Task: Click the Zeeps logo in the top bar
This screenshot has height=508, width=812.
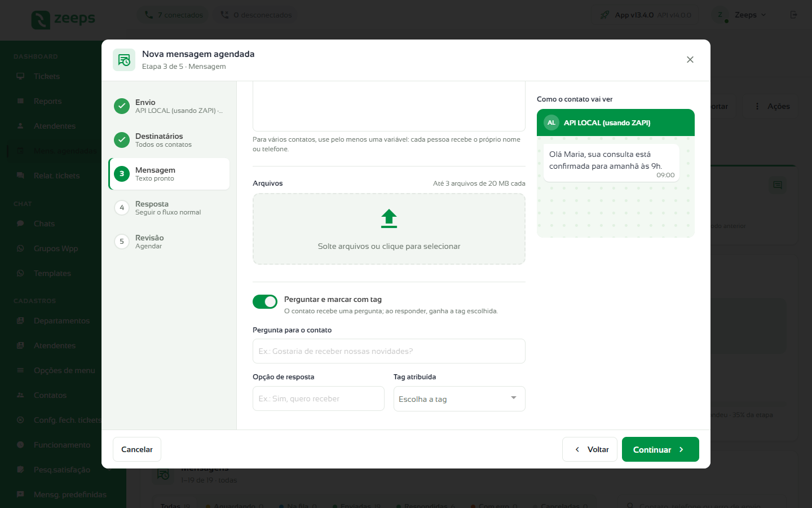Action: (63, 19)
